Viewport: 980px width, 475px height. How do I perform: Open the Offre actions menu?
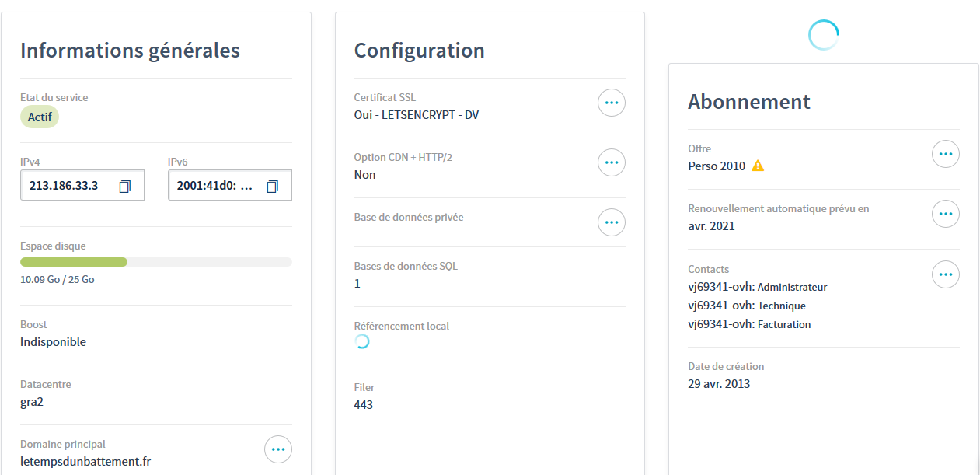click(x=946, y=154)
